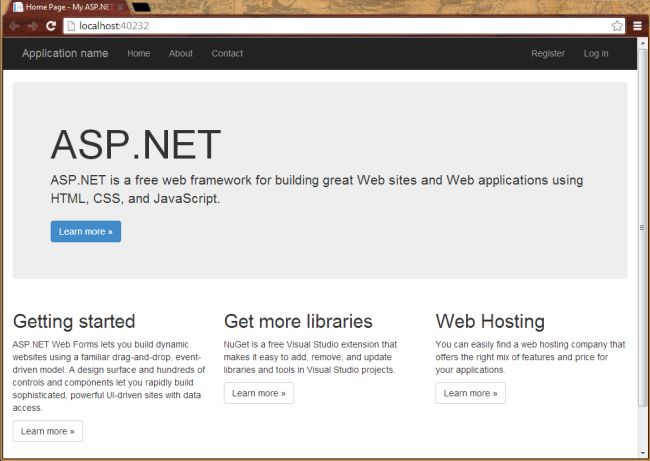Bookmark page with the star icon
The height and width of the screenshot is (461, 650).
pyautogui.click(x=617, y=26)
